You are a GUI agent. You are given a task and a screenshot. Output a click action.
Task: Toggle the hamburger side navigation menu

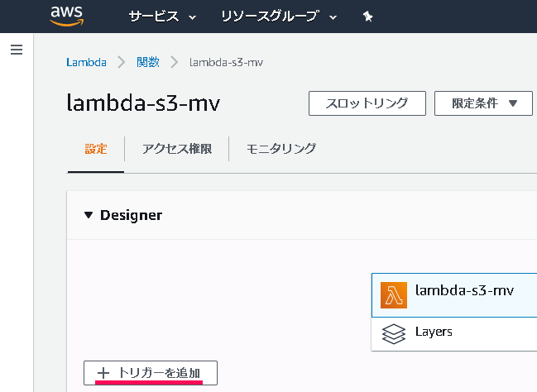(x=17, y=50)
